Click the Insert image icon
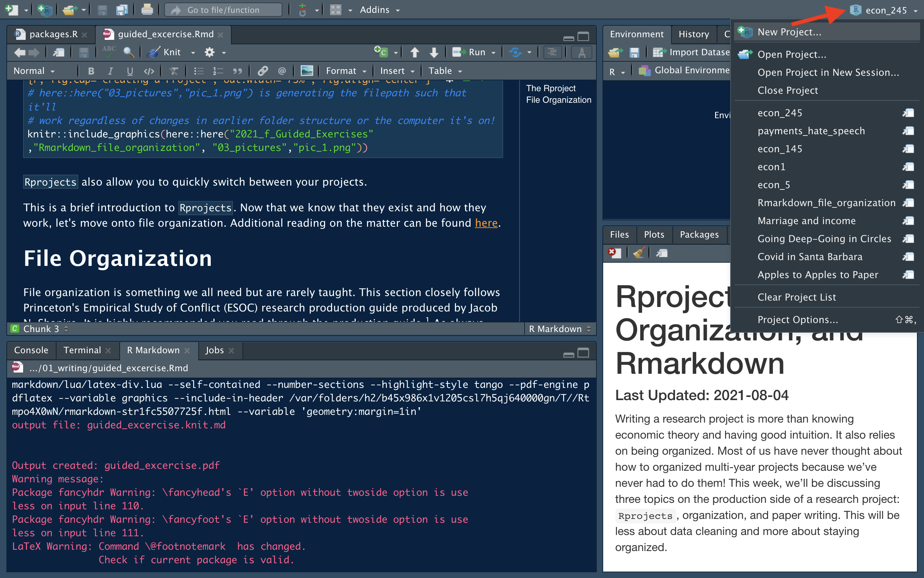This screenshot has height=578, width=924. [307, 71]
